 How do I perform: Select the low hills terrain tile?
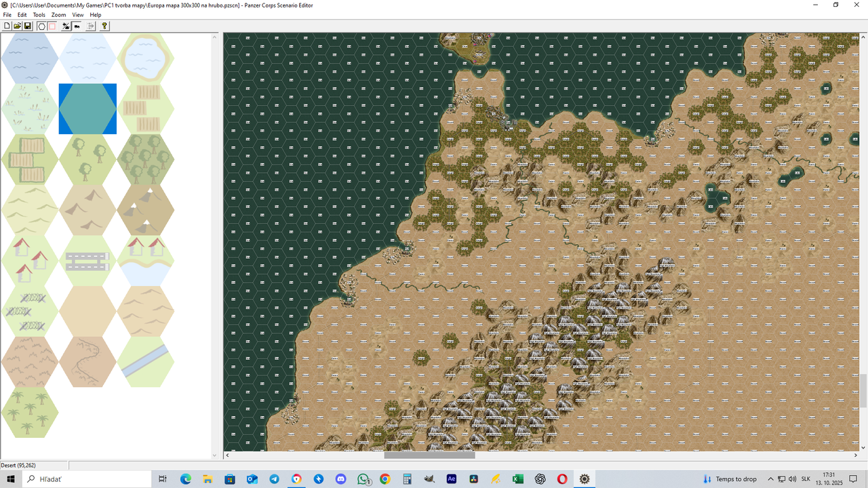[x=30, y=209]
